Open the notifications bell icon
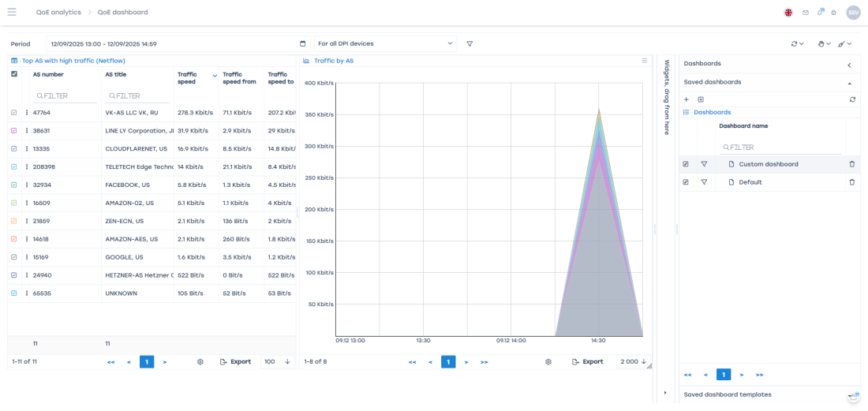The width and height of the screenshot is (868, 411). click(x=820, y=13)
